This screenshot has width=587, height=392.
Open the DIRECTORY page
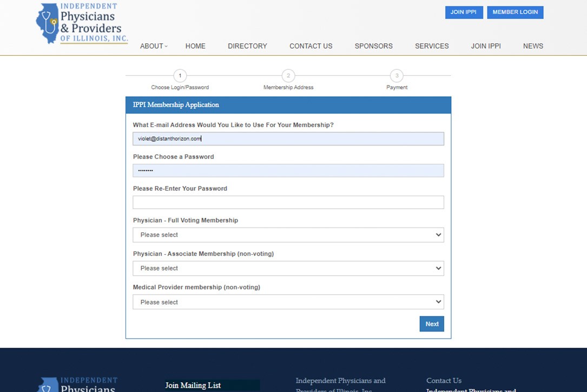click(247, 46)
